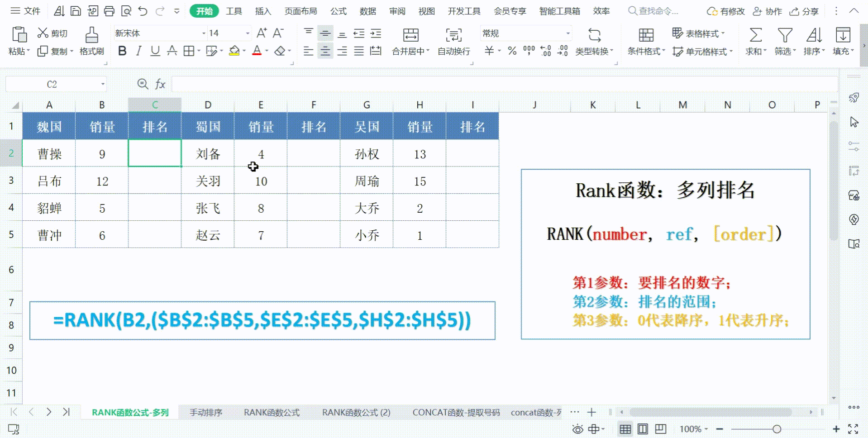Click the currency format yen icon
This screenshot has height=438, width=868.
(489, 51)
